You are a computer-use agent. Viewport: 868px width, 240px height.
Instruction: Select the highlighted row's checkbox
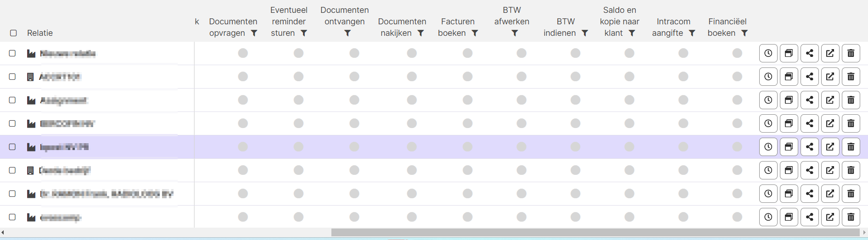click(12, 147)
